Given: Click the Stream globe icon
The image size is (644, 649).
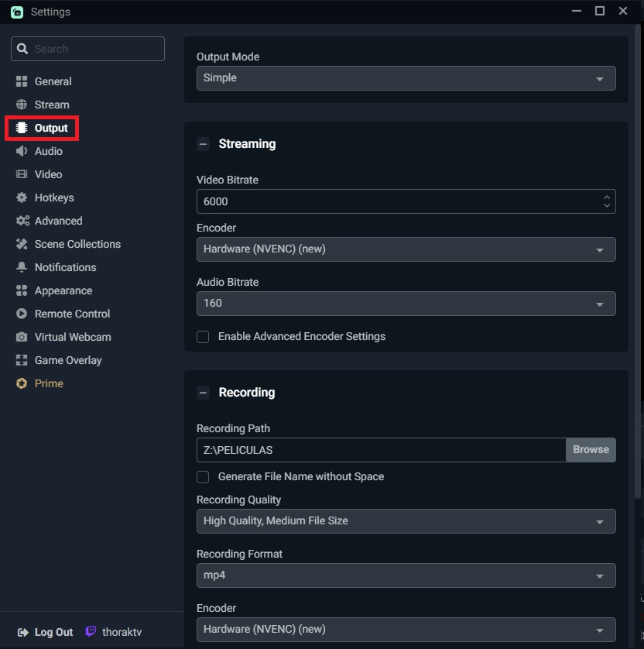Looking at the screenshot, I should pyautogui.click(x=22, y=105).
